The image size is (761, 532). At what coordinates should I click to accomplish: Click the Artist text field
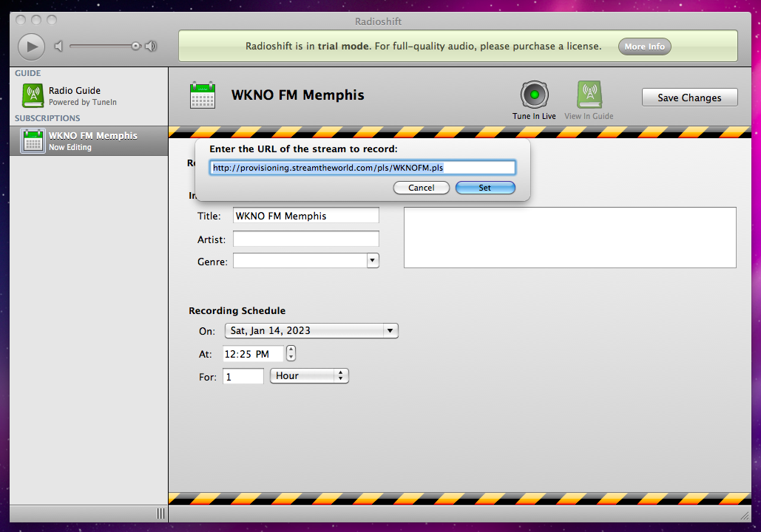point(305,239)
